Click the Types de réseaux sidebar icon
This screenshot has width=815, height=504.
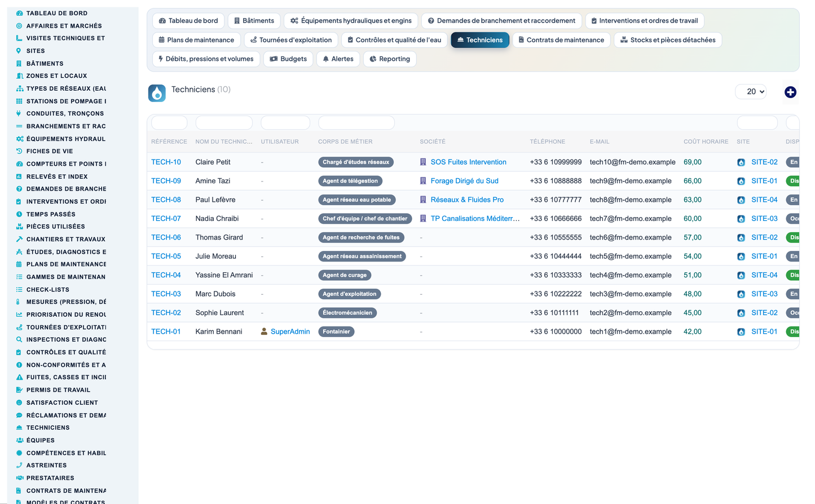click(19, 89)
